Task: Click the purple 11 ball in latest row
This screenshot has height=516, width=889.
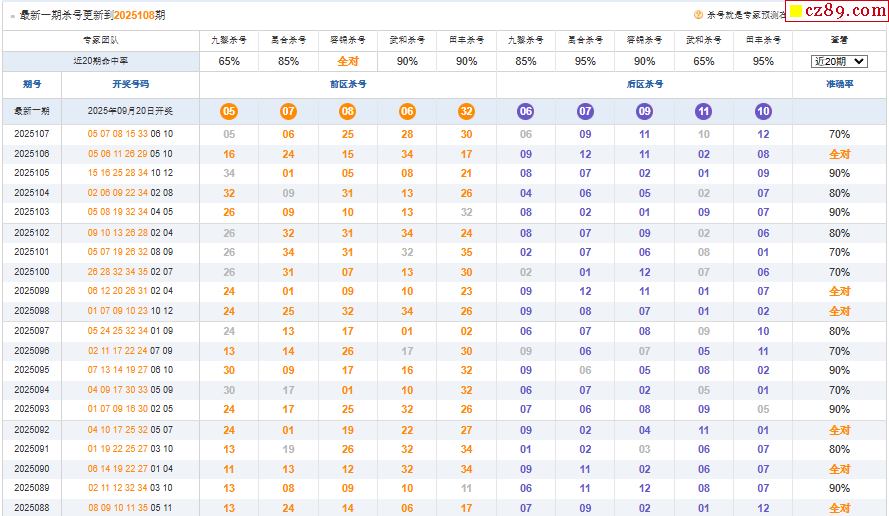Action: point(704,111)
